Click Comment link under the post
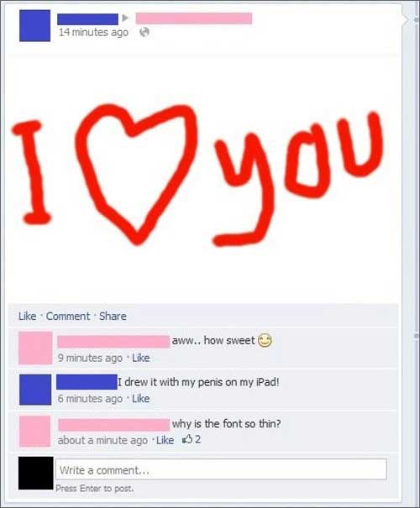 [68, 316]
